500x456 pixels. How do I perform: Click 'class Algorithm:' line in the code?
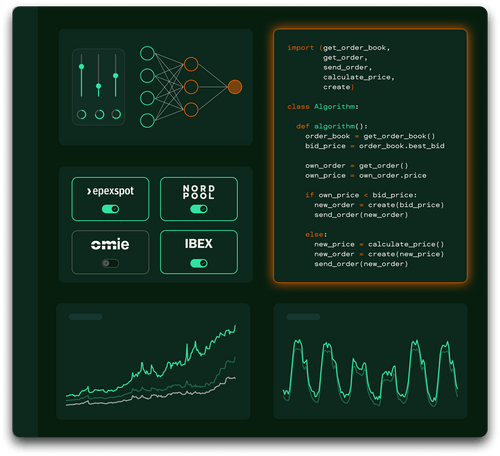pyautogui.click(x=323, y=107)
